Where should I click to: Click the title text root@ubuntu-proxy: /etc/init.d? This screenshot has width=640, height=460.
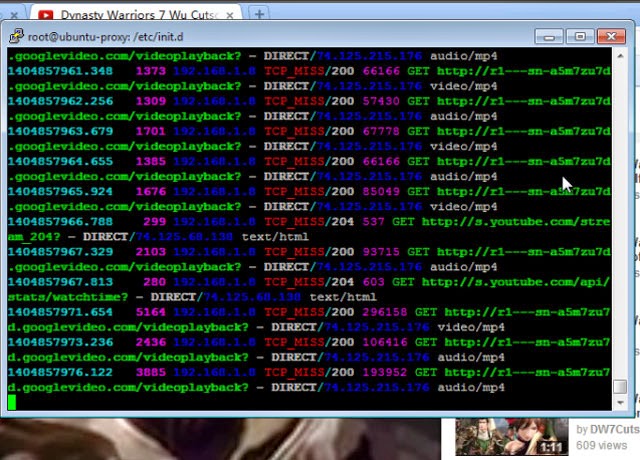(x=106, y=37)
